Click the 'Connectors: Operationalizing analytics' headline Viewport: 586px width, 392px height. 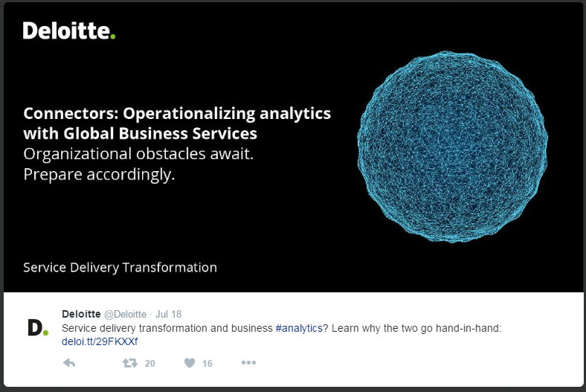pos(177,114)
